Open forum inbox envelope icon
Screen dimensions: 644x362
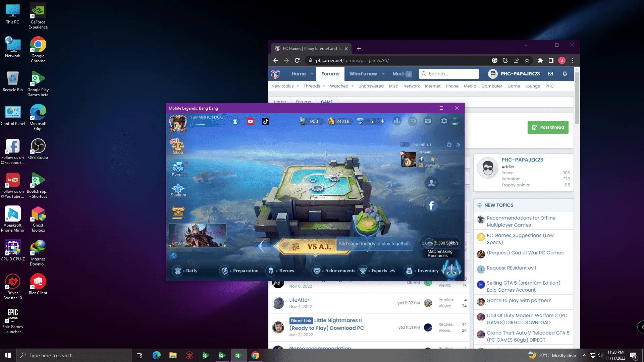(x=550, y=74)
